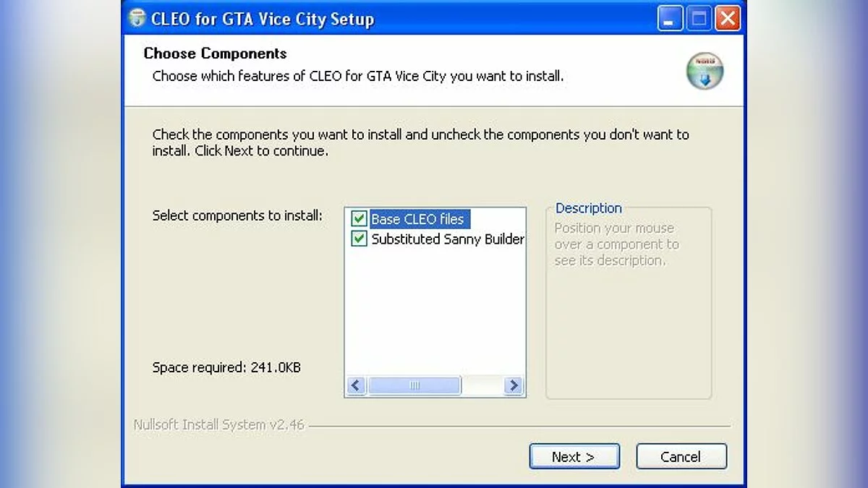This screenshot has width=868, height=488.
Task: Select the Substituted Sanny Builder item label
Action: 448,239
